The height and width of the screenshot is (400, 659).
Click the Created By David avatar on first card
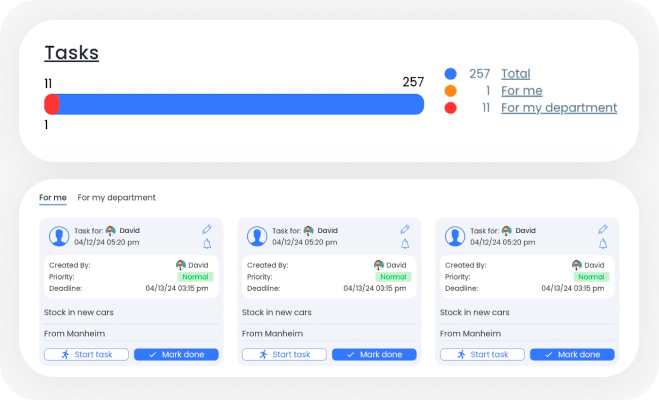click(x=181, y=265)
